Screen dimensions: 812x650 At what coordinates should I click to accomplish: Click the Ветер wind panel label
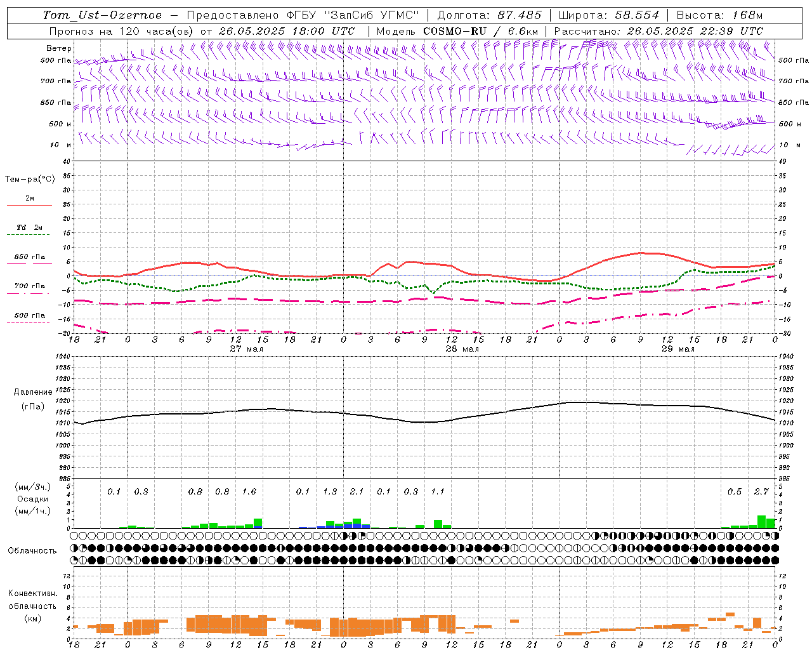[x=58, y=48]
